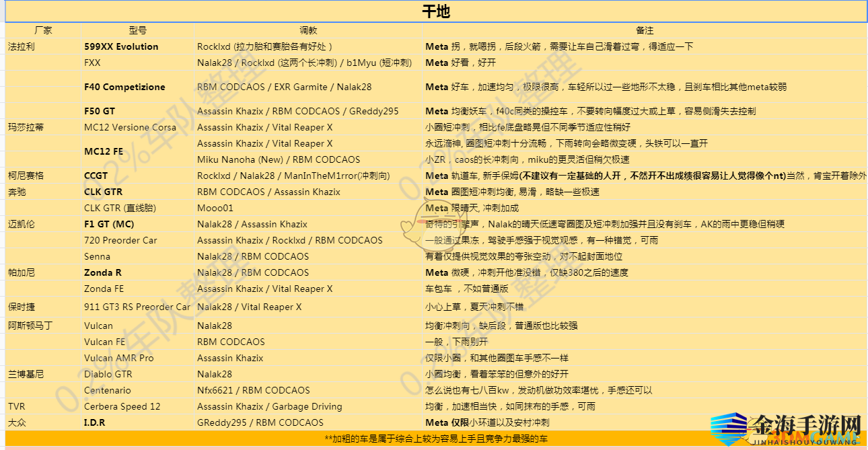
Task: Select the 720 Preorder Car cell
Action: [138, 240]
